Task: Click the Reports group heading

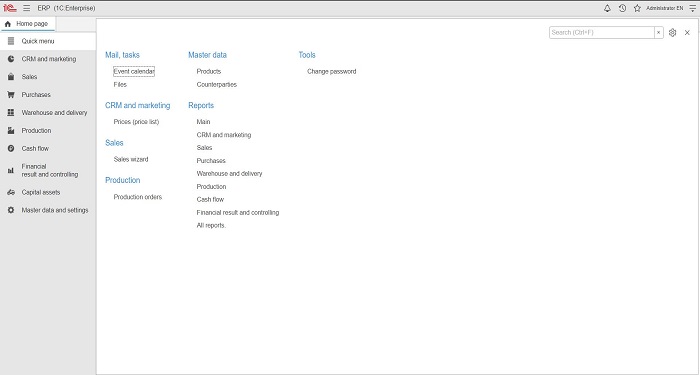Action: (201, 105)
